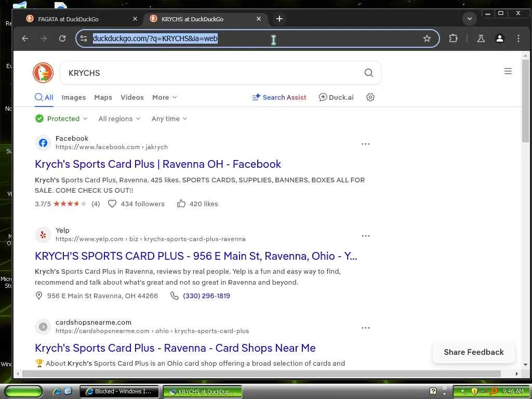Click the Yelp favicon icon
The image size is (532, 399).
tap(43, 235)
